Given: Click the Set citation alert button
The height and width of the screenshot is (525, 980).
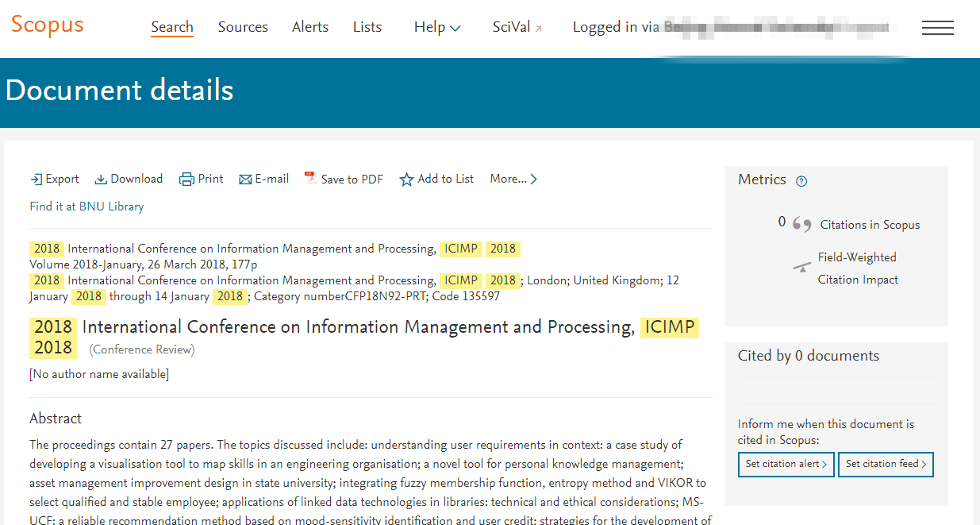Looking at the screenshot, I should pos(786,464).
